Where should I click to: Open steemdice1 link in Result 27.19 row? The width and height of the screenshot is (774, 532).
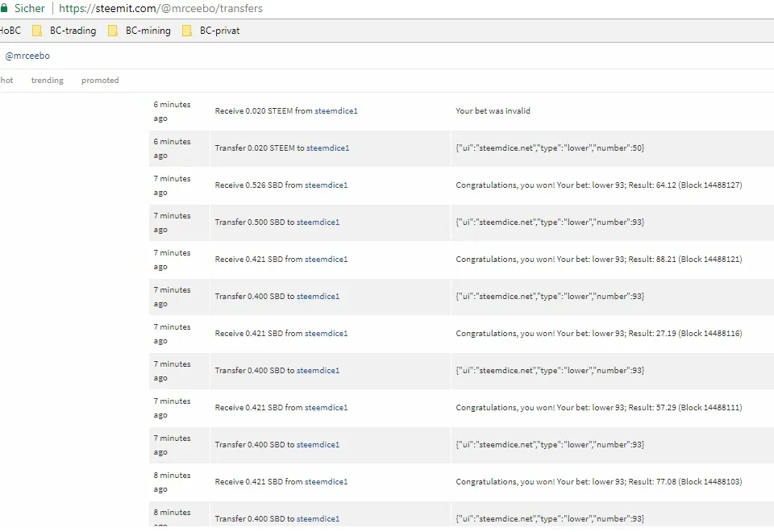[327, 333]
